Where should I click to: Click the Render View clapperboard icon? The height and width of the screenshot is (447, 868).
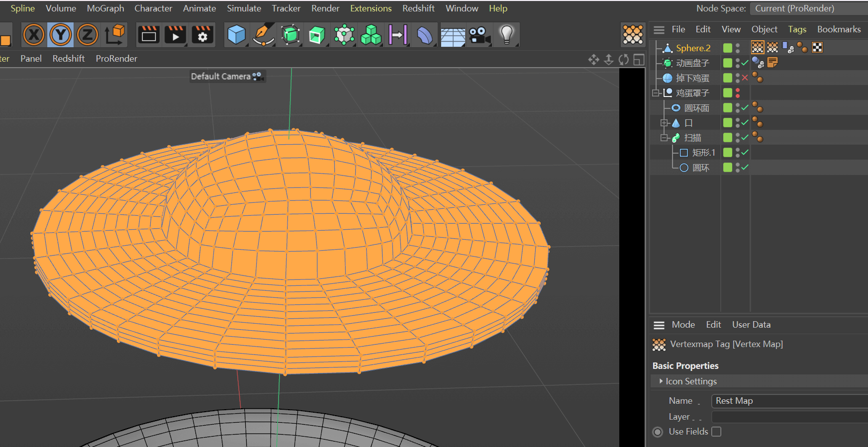click(x=149, y=35)
